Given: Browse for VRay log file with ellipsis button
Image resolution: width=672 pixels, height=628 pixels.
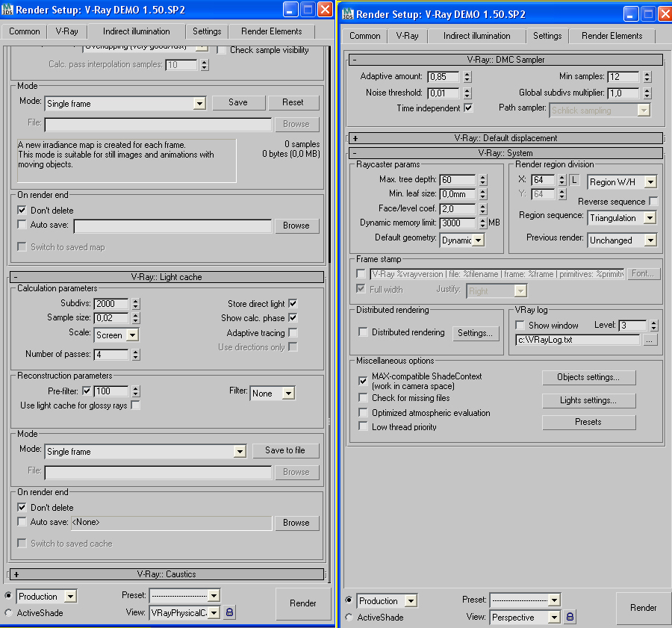Looking at the screenshot, I should [650, 340].
